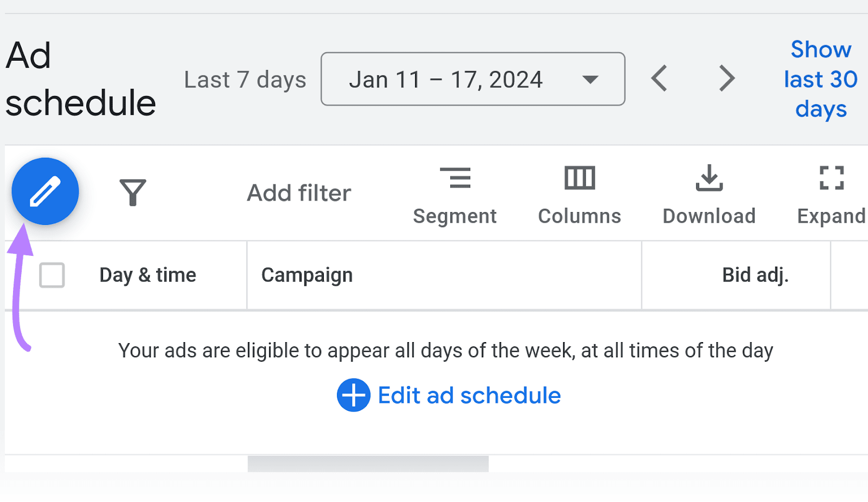
Task: Open the filter funnel icon
Action: [x=133, y=191]
